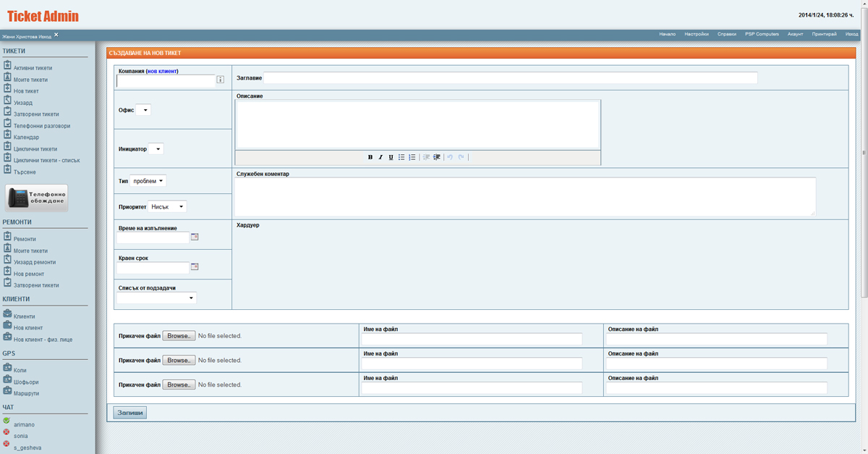
Task: Open Акаунт in top menu
Action: [796, 34]
